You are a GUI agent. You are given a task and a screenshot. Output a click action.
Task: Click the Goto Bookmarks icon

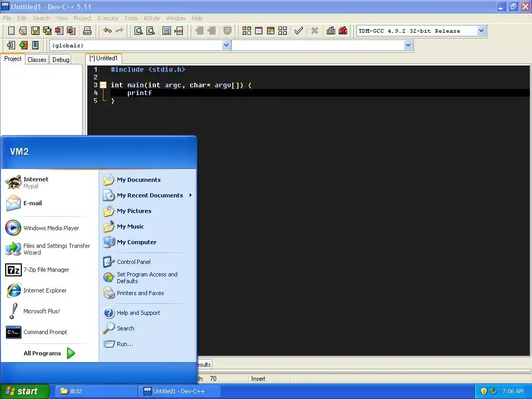click(35, 45)
